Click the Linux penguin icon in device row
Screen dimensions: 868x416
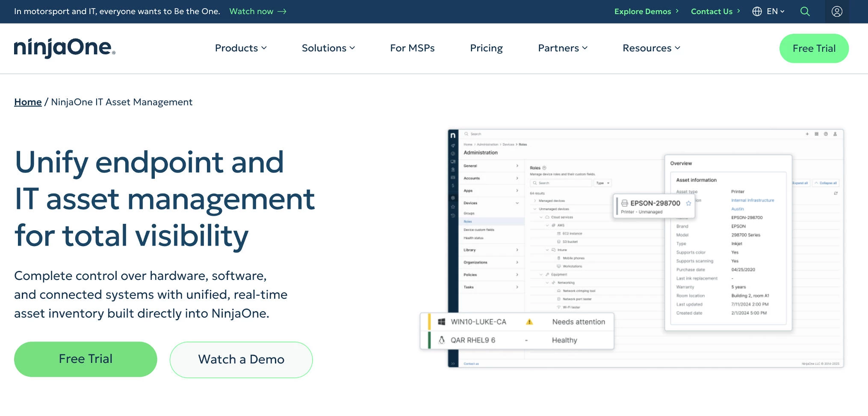(442, 340)
